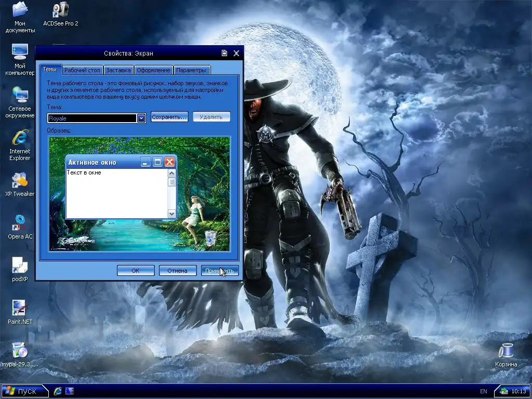The height and width of the screenshot is (399, 532).
Task: Select the ACDSee Pro 2 desktop icon
Action: click(60, 14)
